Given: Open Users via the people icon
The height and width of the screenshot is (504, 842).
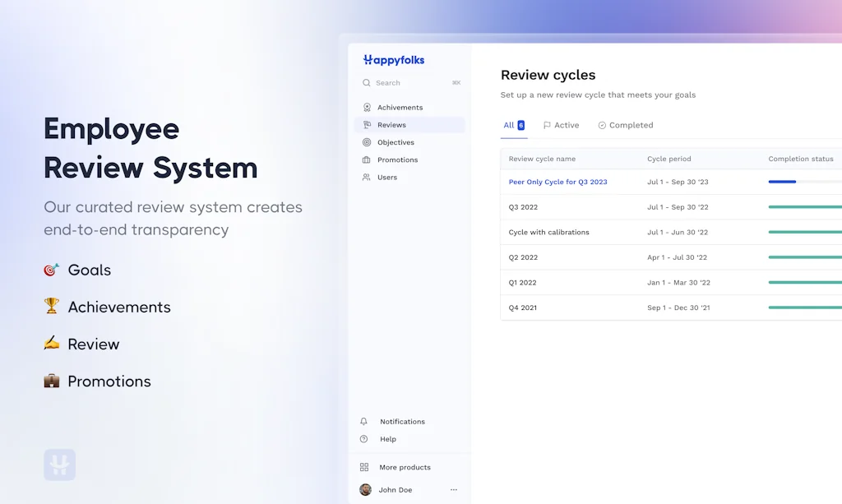Looking at the screenshot, I should pyautogui.click(x=367, y=177).
